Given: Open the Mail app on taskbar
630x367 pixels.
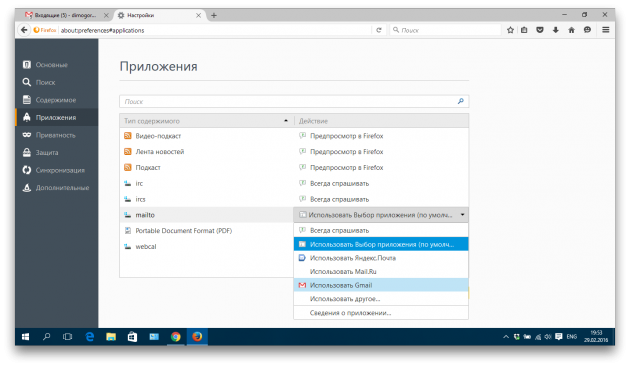Looking at the screenshot, I should (x=154, y=337).
